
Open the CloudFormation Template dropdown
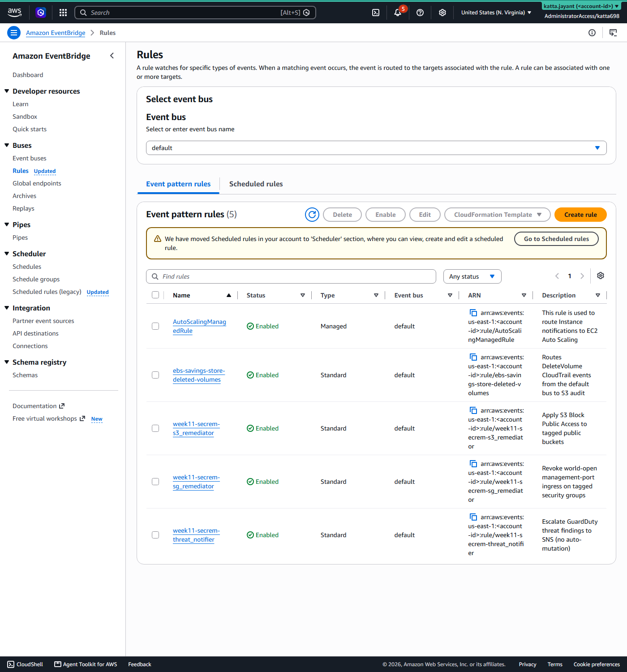(x=497, y=215)
